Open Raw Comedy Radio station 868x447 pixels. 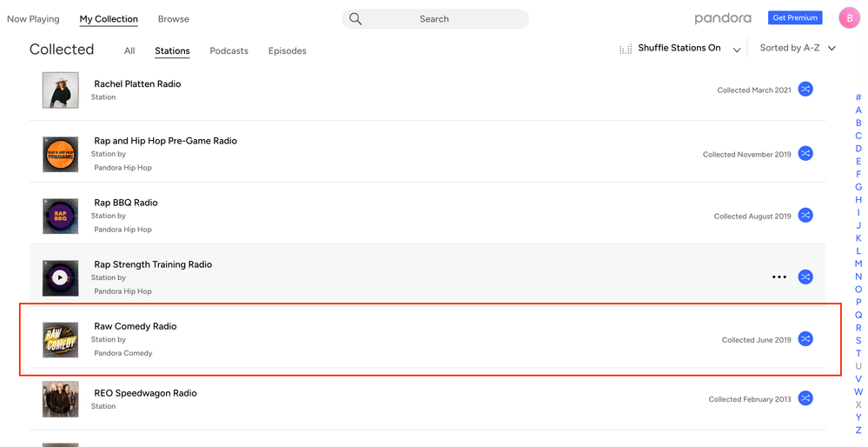pos(135,326)
